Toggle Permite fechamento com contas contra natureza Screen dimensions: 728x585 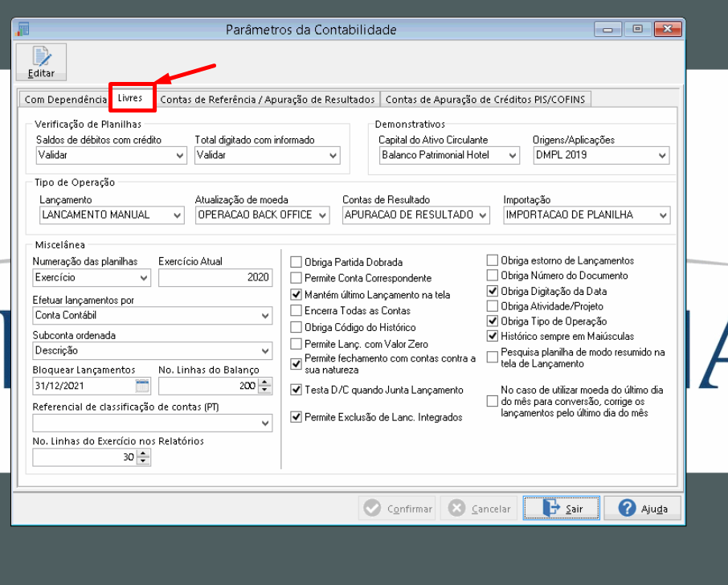pos(296,364)
